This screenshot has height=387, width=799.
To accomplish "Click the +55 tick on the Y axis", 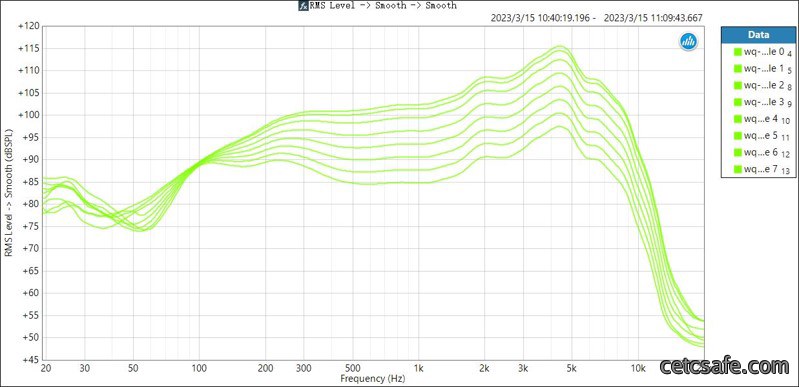I will [30, 315].
